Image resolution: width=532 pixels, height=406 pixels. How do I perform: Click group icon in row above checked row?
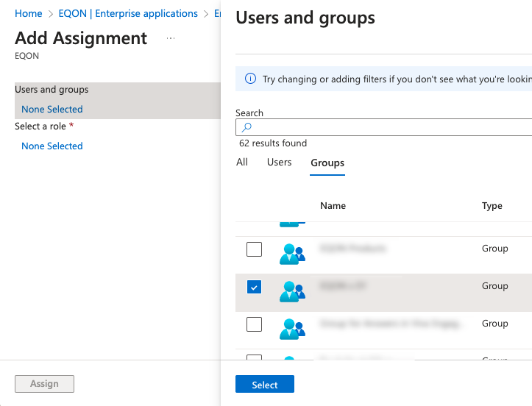point(292,254)
